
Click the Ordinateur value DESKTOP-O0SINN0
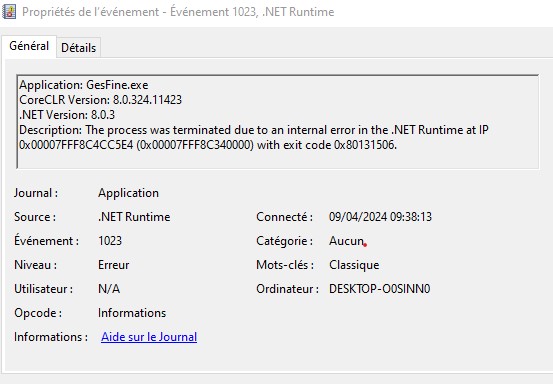[x=379, y=289]
